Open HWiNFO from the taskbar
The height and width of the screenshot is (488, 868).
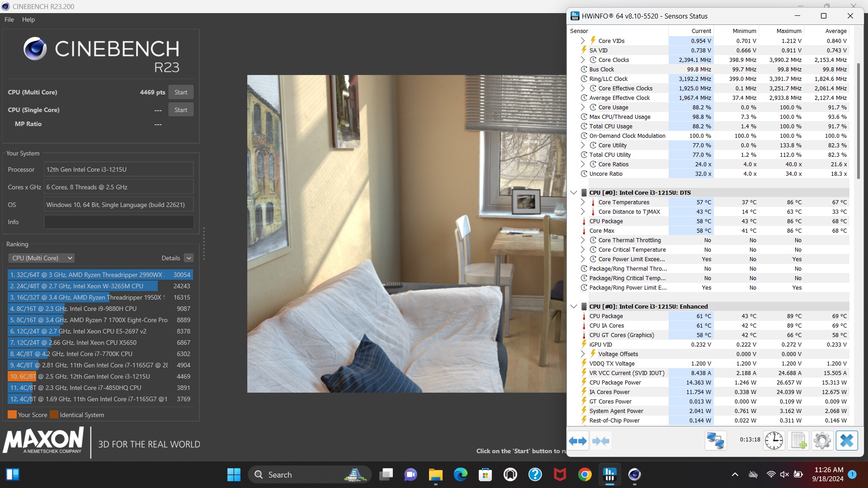[x=609, y=474]
